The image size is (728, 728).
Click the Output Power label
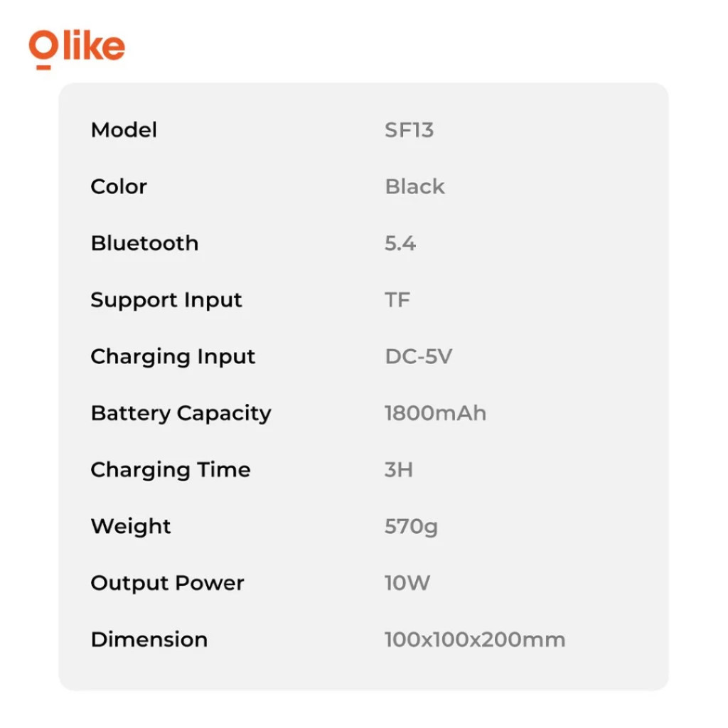(167, 583)
